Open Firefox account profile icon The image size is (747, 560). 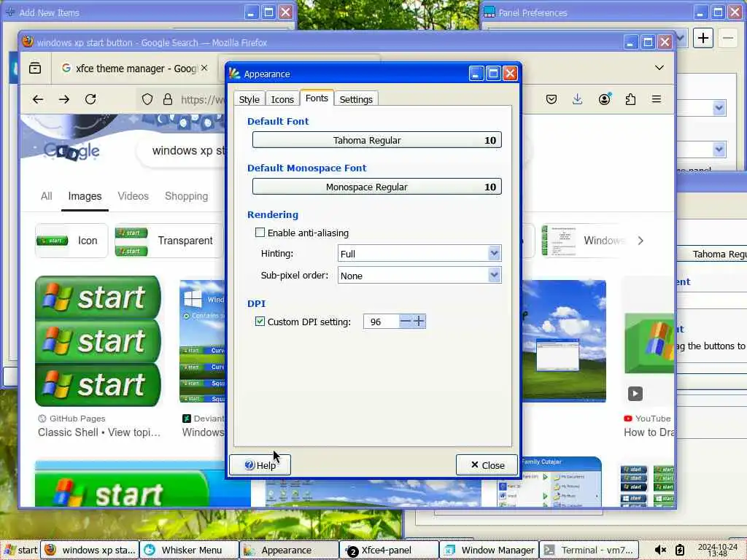pyautogui.click(x=605, y=99)
